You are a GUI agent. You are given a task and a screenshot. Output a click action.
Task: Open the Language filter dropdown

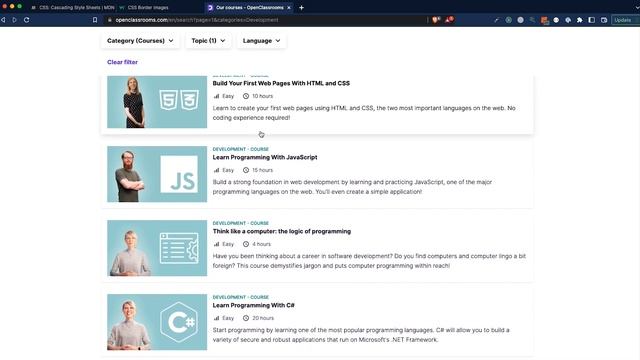point(261,41)
